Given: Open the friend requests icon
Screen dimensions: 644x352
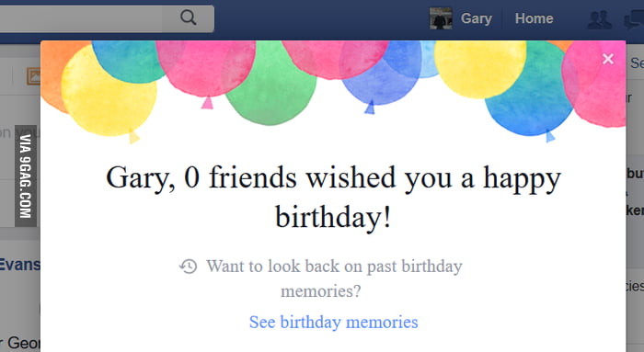Looking at the screenshot, I should [599, 19].
